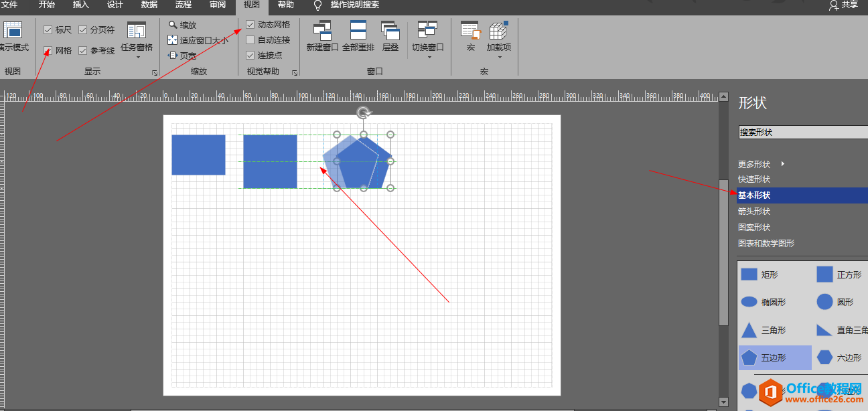Select the Pentagon (五边形) shape
Viewport: 868px width, 411px height.
(749, 358)
